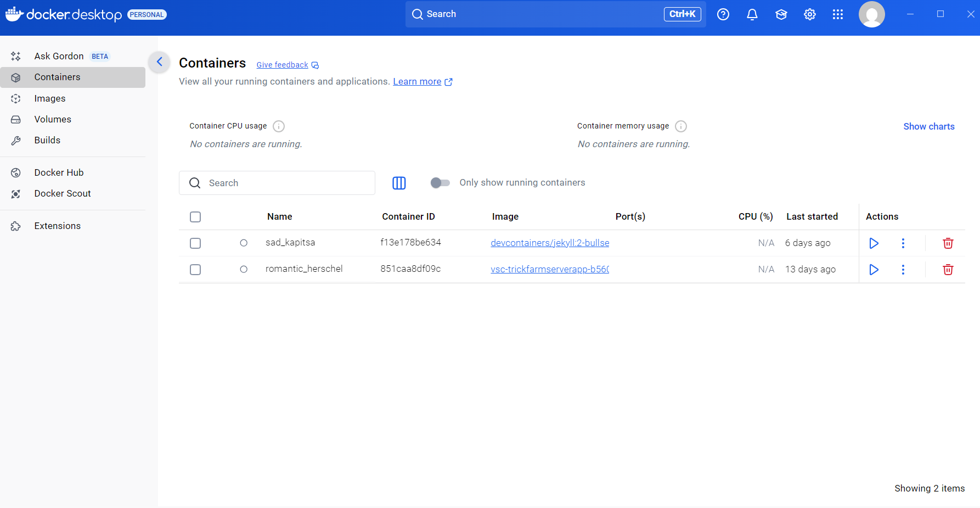Open Extensions in sidebar
The height and width of the screenshot is (508, 980).
tap(72, 226)
